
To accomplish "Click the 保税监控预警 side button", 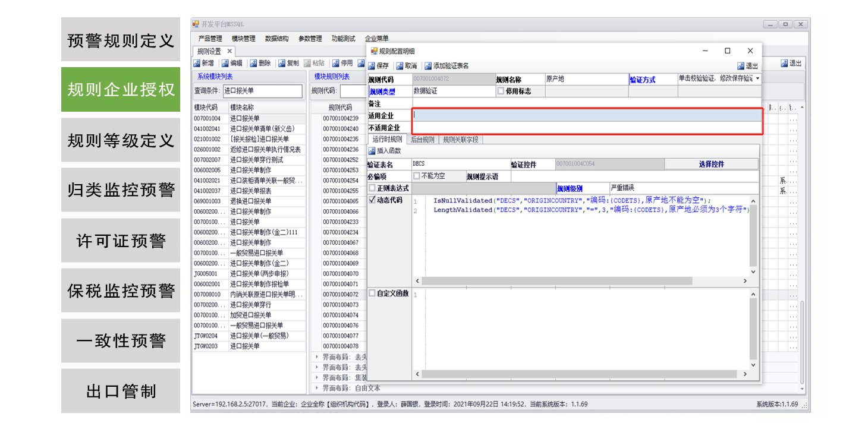I will click(x=121, y=290).
